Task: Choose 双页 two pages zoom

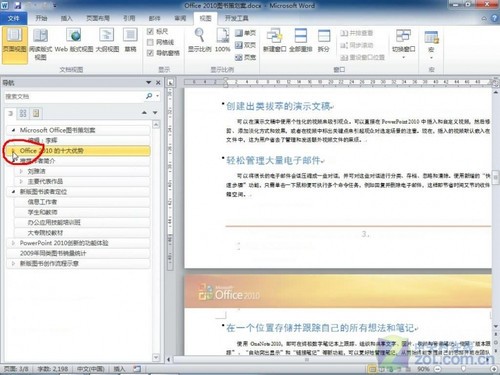Action: (x=245, y=45)
